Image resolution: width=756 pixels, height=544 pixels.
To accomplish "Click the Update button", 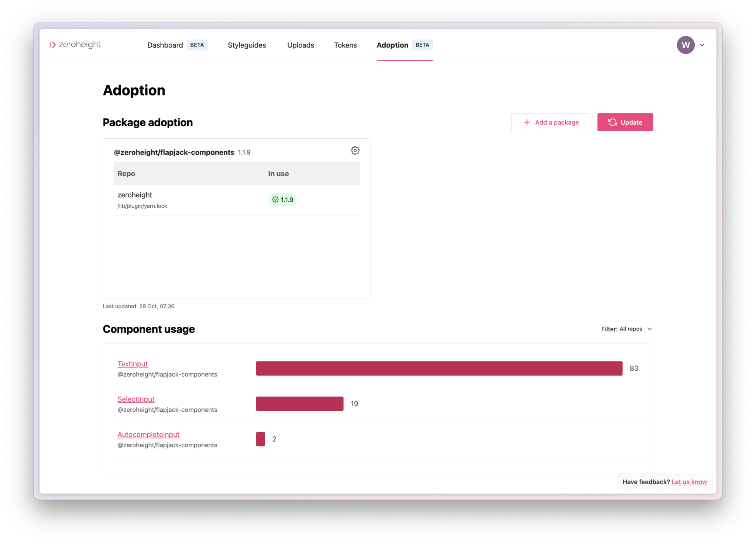I will (x=625, y=122).
